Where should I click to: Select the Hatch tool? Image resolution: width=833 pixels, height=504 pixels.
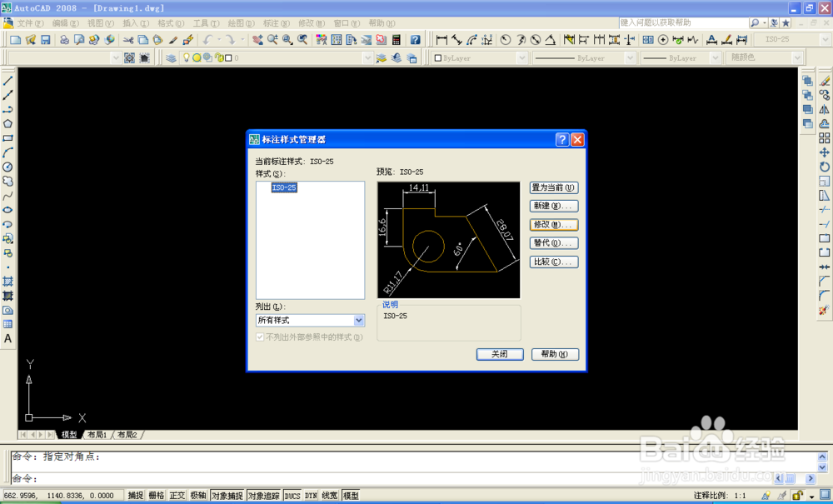tap(8, 282)
